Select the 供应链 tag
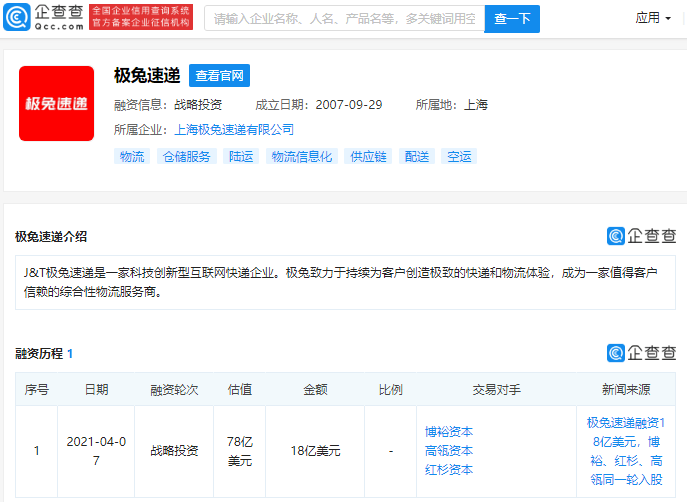The height and width of the screenshot is (502, 687). [x=367, y=156]
